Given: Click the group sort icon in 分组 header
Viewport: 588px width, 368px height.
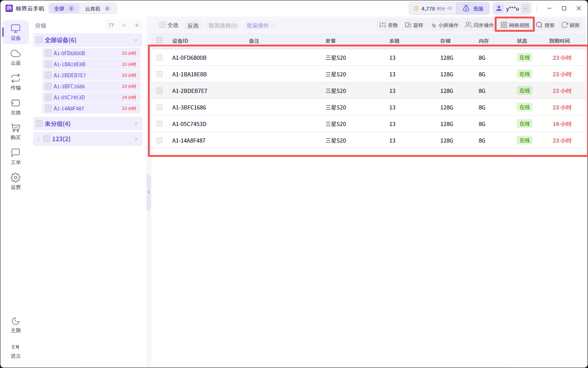Looking at the screenshot, I should (x=111, y=25).
